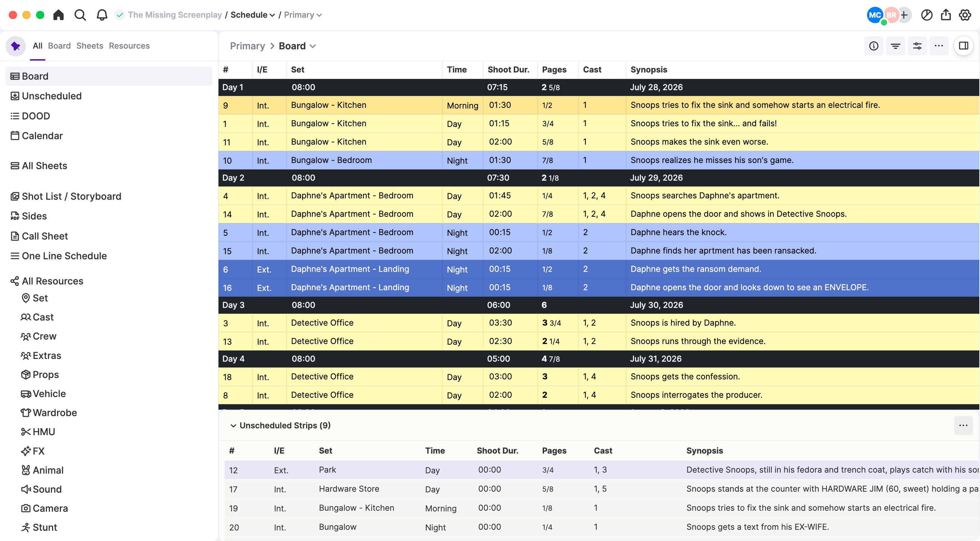Select the HMU resource
Screen dimensions: 980x541
44,432
